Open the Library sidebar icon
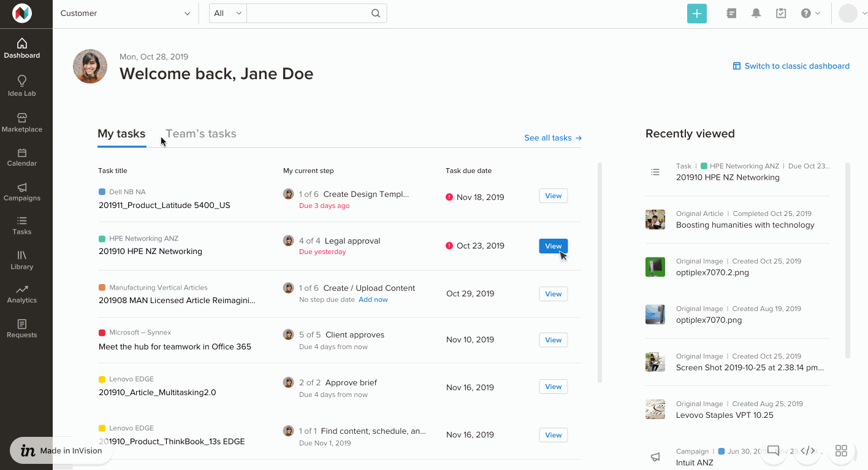The image size is (868, 470). [22, 260]
